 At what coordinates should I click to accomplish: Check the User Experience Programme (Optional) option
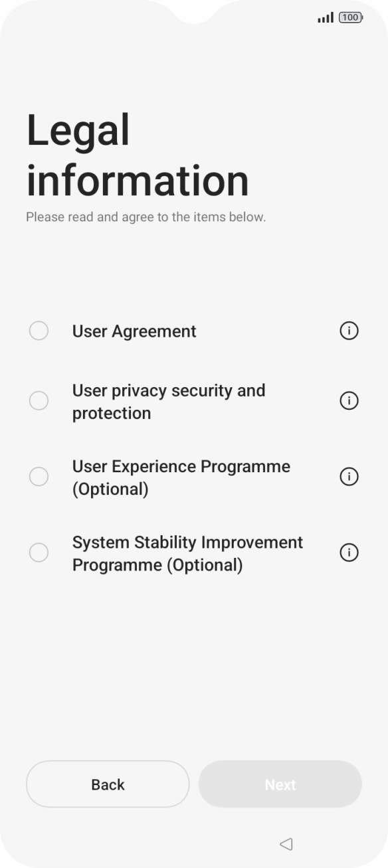coord(39,477)
